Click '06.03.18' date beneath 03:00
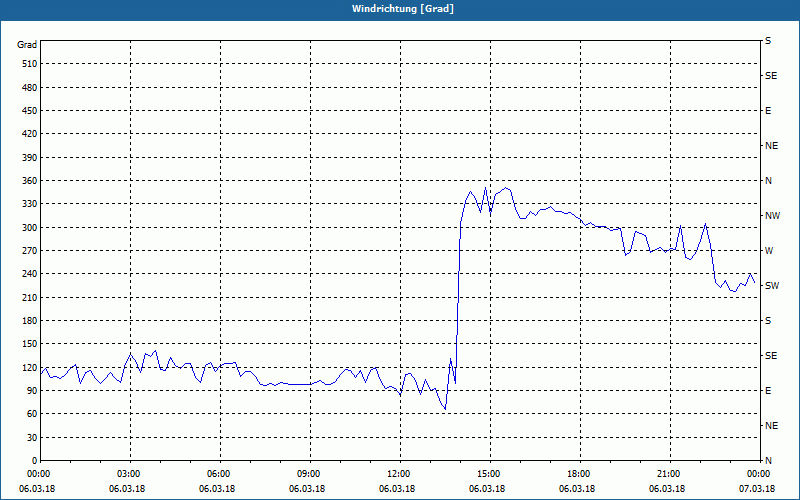Screen dimensions: 800x500 [127, 489]
